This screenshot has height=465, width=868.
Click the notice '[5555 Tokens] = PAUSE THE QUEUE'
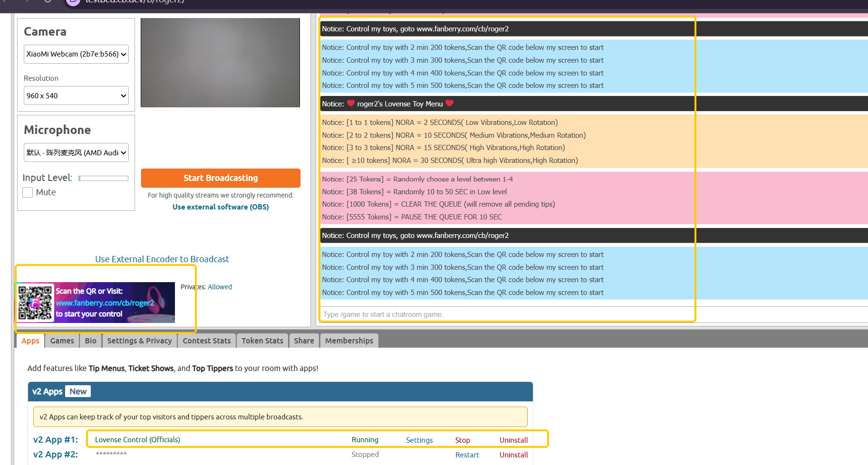tap(412, 217)
